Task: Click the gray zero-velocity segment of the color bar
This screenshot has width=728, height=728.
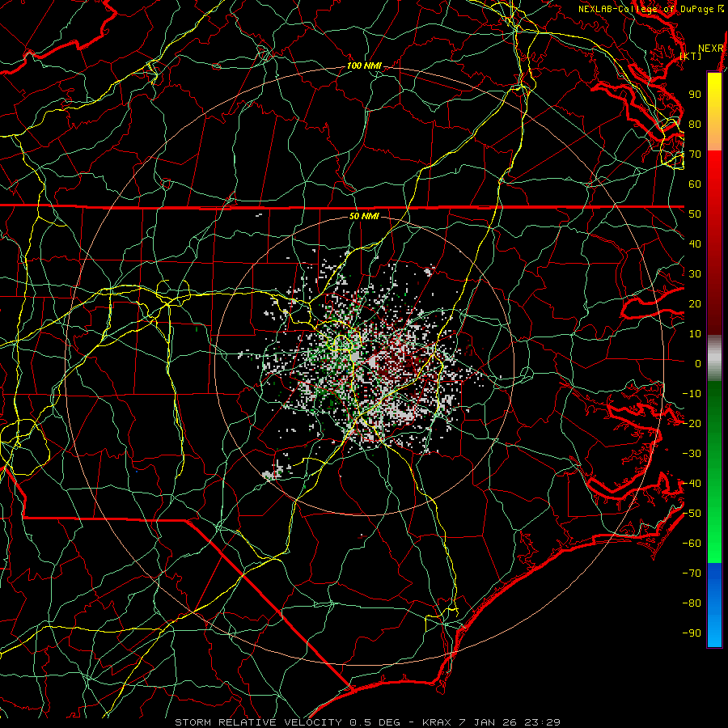Action: (714, 358)
